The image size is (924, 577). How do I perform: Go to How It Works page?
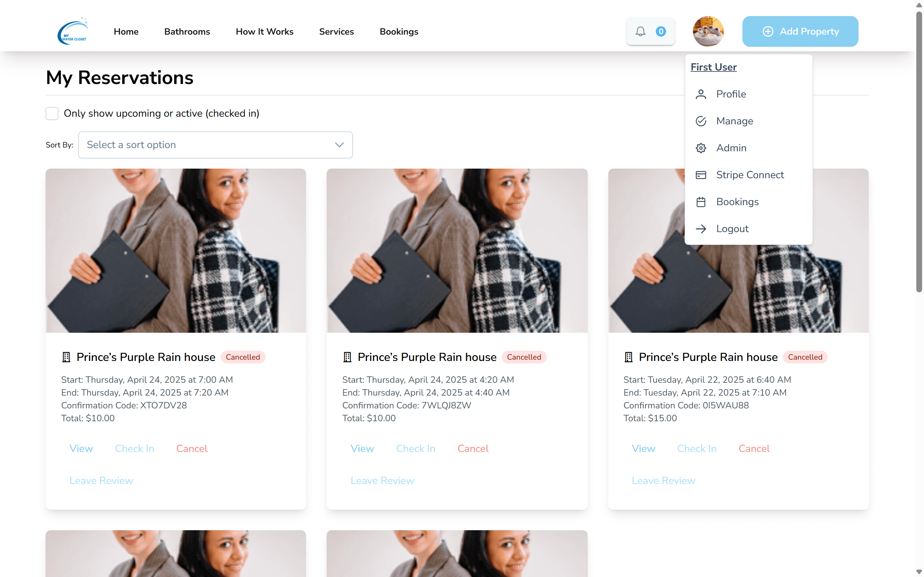coord(264,32)
